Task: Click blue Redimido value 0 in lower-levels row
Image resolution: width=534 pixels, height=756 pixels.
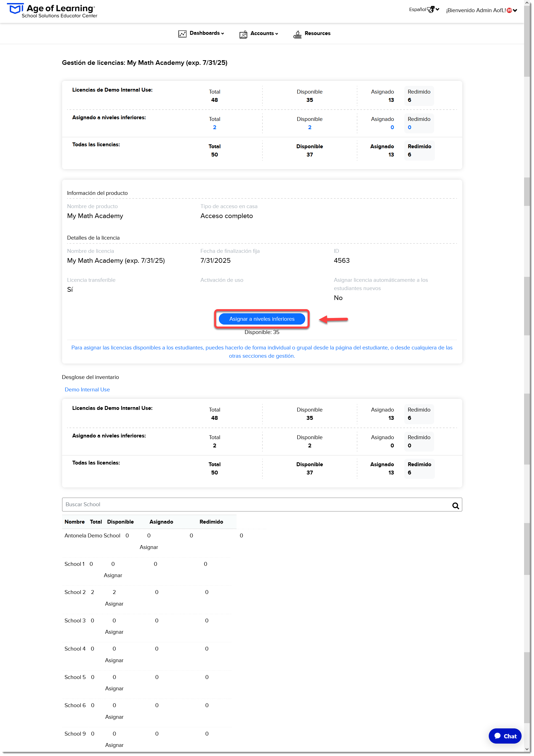Action: click(x=410, y=128)
